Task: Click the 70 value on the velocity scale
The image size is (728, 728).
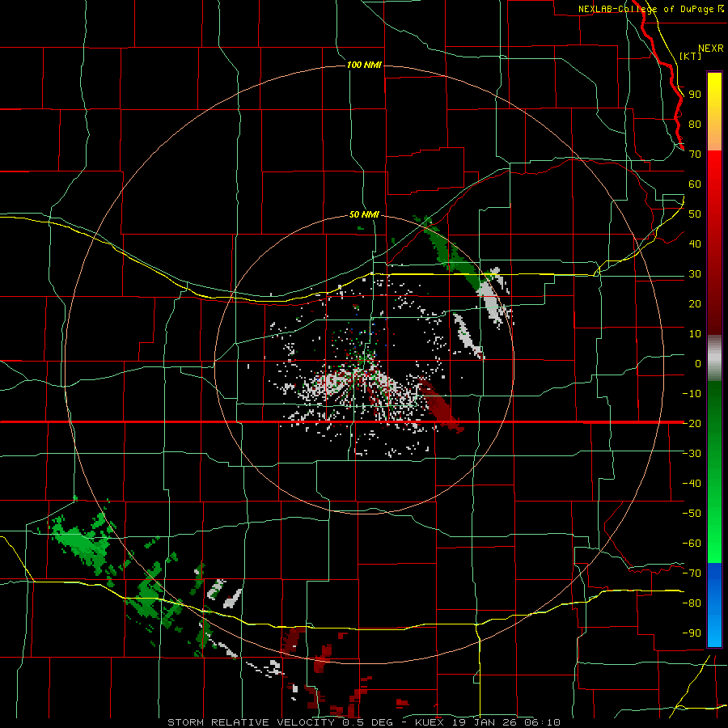Action: click(x=695, y=154)
